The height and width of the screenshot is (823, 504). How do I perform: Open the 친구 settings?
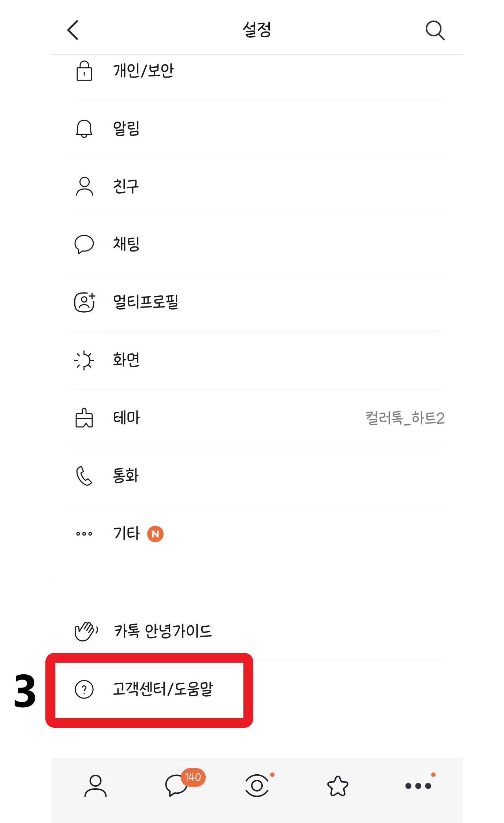126,186
